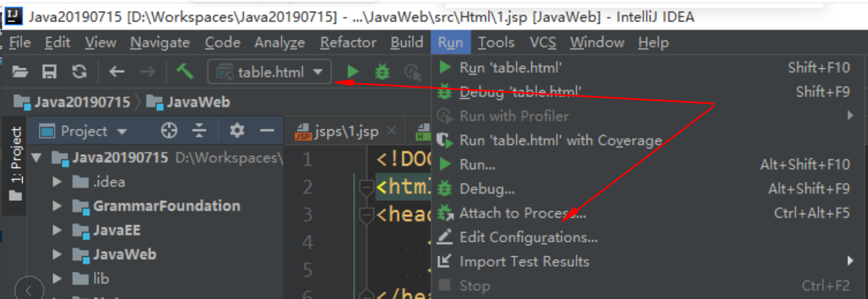868x299 pixels.
Task: Expand the lib folder node
Action: tap(57, 278)
